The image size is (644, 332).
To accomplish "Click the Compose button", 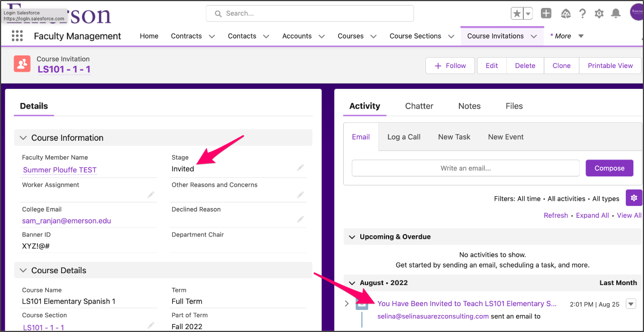I will [609, 168].
